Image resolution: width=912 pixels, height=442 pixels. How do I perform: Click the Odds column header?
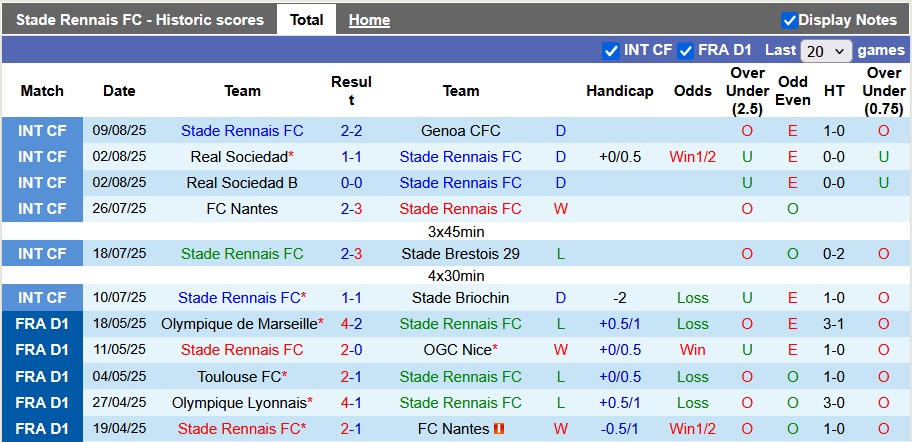tap(693, 91)
